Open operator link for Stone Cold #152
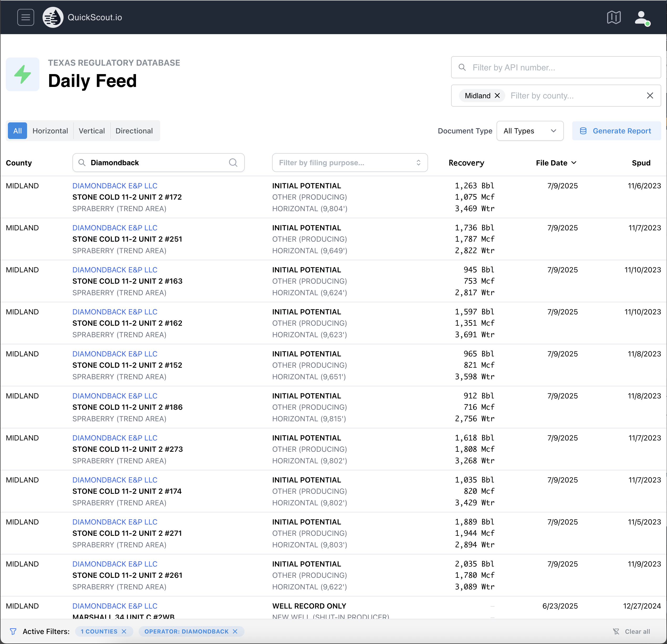The image size is (667, 644). click(x=115, y=354)
